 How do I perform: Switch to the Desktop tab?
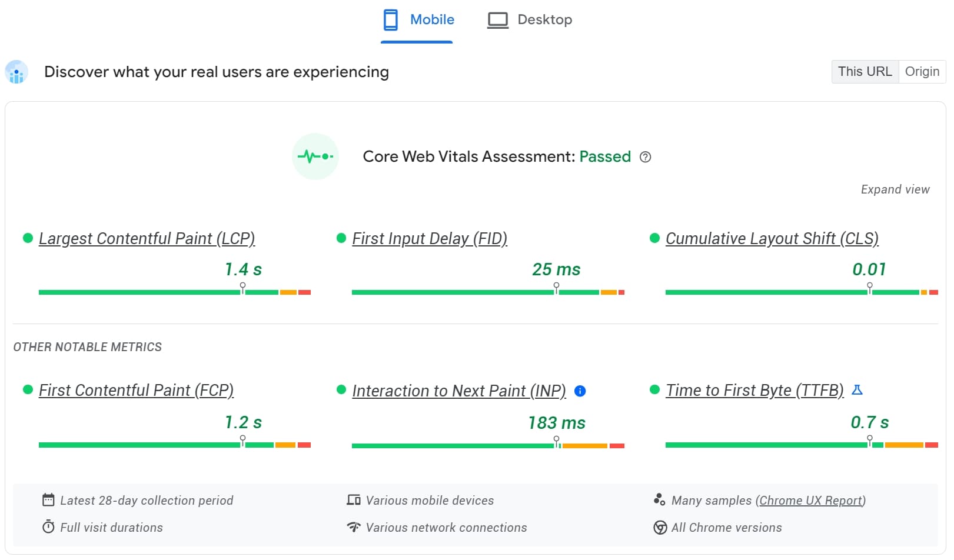(544, 19)
